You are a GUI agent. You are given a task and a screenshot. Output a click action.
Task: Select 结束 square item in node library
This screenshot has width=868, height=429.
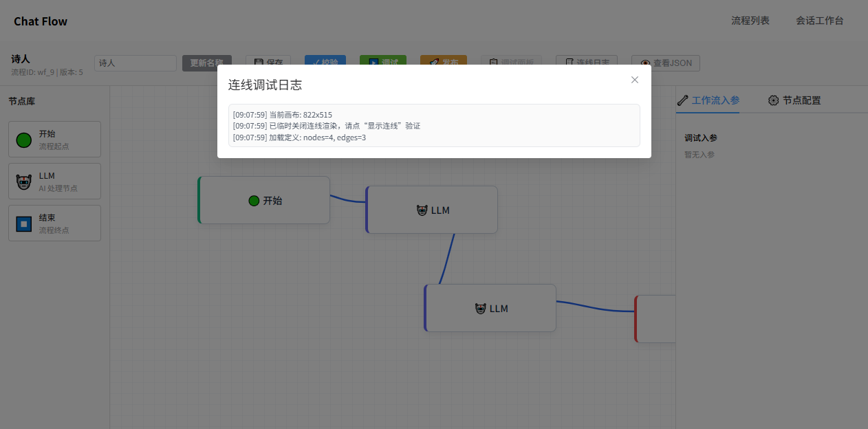pyautogui.click(x=54, y=223)
